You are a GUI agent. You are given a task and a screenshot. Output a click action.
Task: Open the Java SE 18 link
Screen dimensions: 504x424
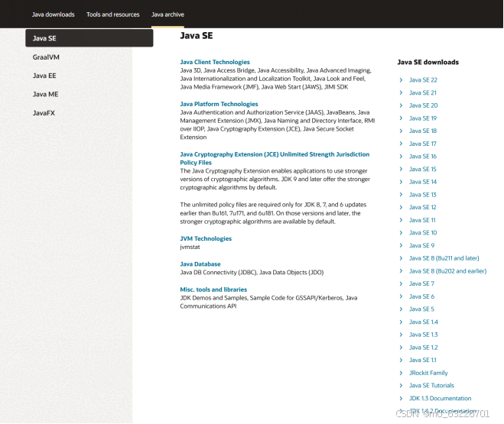coord(423,131)
